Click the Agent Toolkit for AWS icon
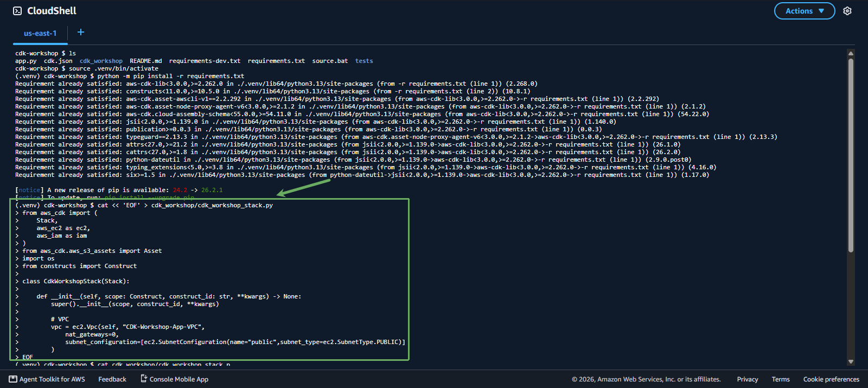 tap(13, 379)
